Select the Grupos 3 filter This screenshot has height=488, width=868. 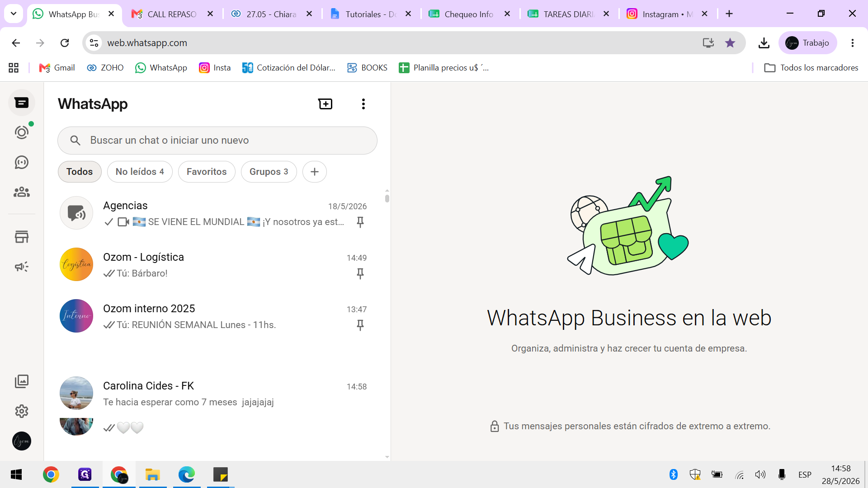pos(269,172)
